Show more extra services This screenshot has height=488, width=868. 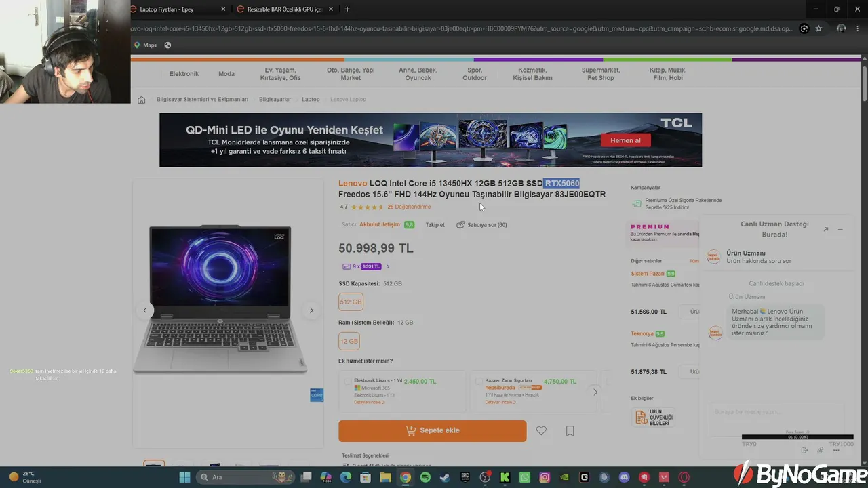(x=595, y=392)
